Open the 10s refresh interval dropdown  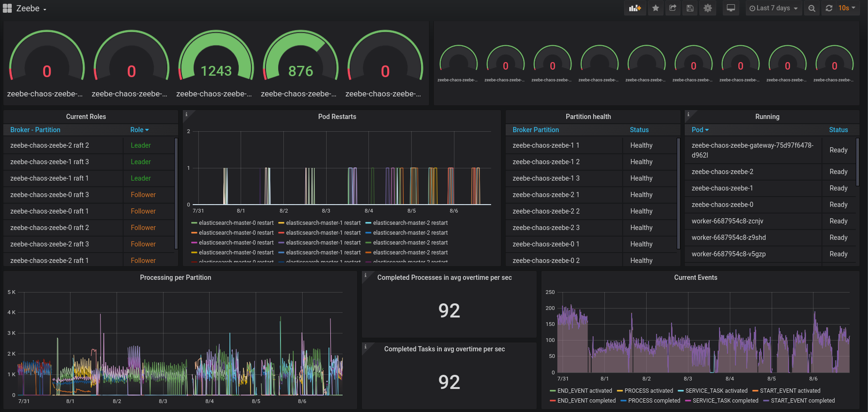point(847,8)
